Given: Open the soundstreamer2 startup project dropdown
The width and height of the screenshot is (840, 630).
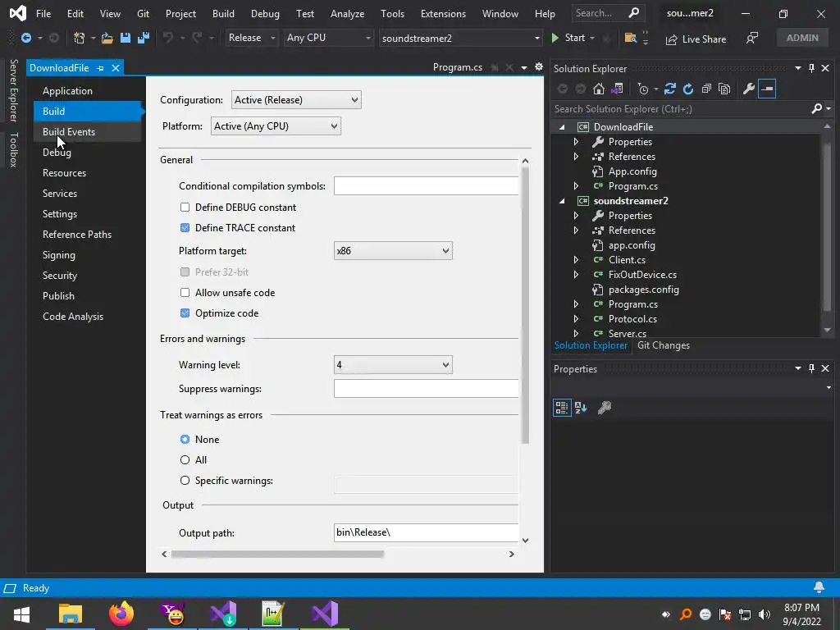Looking at the screenshot, I should pyautogui.click(x=461, y=38).
